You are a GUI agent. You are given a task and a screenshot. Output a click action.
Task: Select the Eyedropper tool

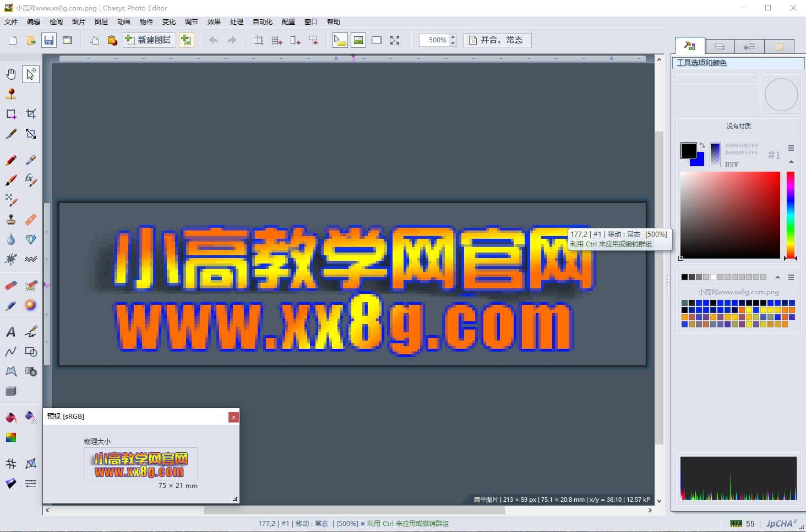point(31,160)
